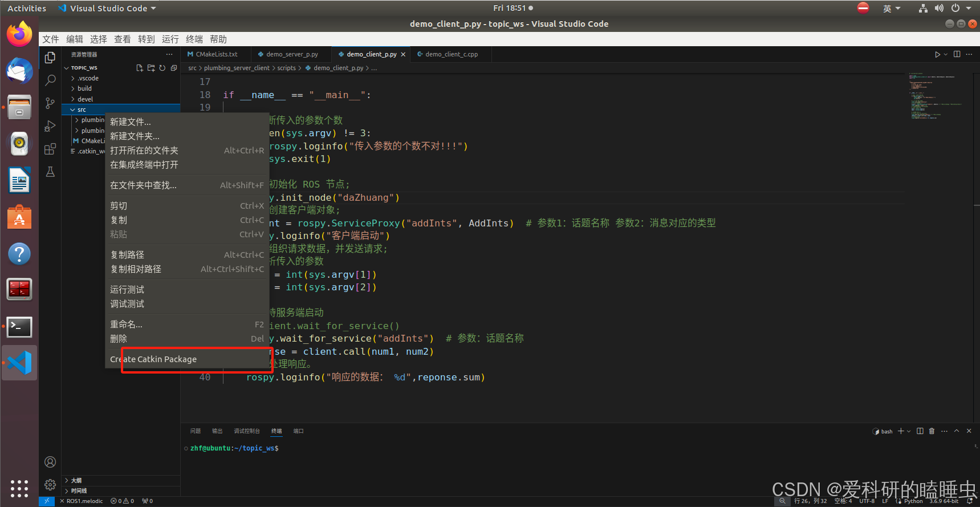Open the terminal launch profile dropdown arrow
The image size is (980, 507).
[909, 431]
